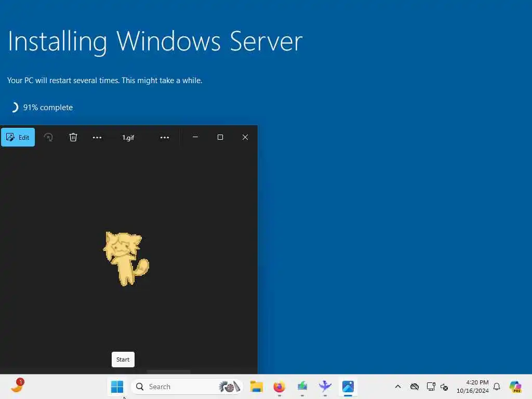Open the Windows Start menu

click(117, 387)
